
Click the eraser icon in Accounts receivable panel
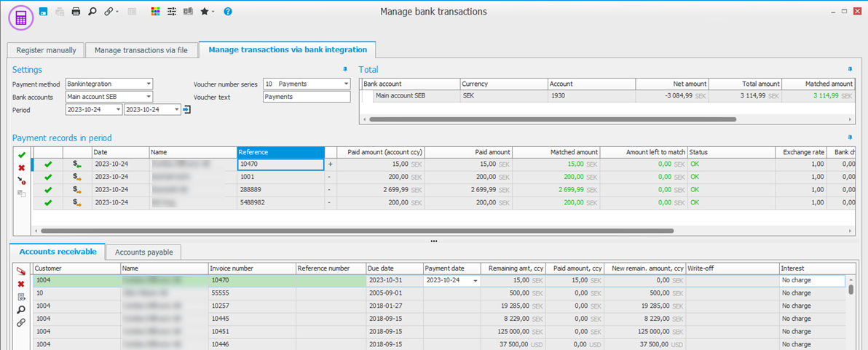pyautogui.click(x=21, y=271)
